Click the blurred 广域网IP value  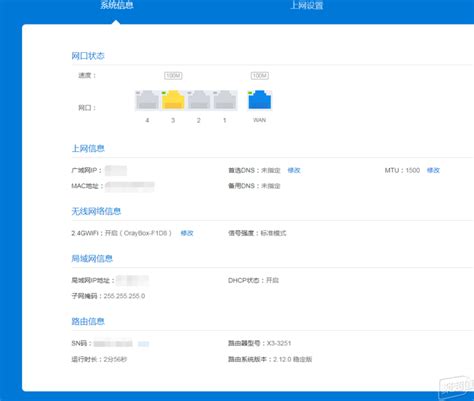pyautogui.click(x=116, y=170)
